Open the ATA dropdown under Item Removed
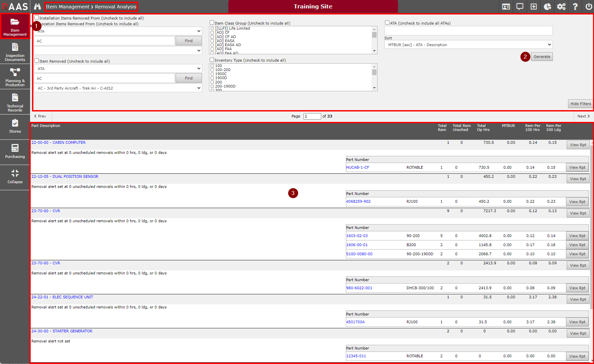Image resolution: width=594 pixels, height=364 pixels. point(118,69)
